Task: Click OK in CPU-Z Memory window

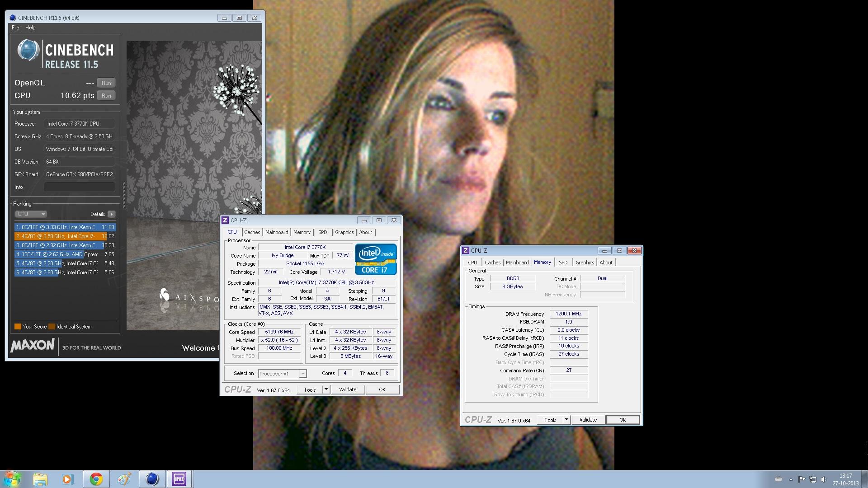Action: pyautogui.click(x=623, y=420)
